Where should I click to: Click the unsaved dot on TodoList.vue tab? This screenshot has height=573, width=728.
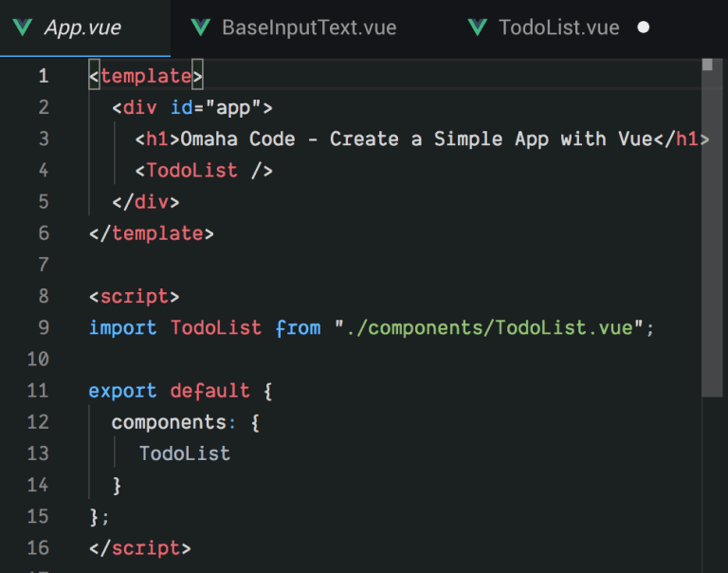(x=643, y=28)
